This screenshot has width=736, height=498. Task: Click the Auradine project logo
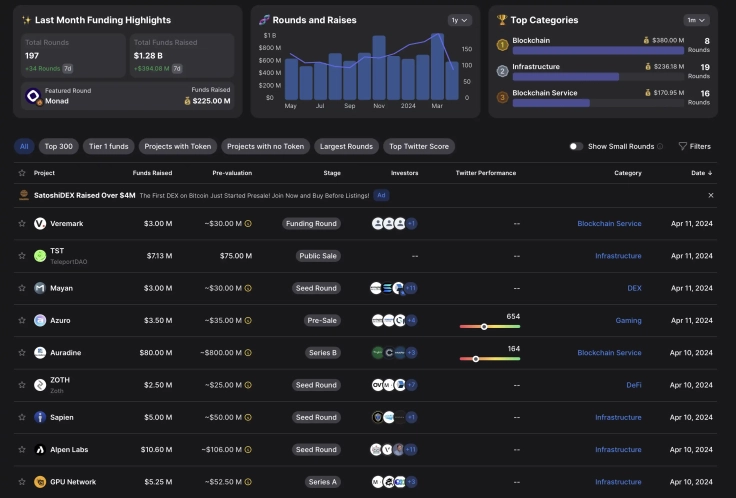(x=40, y=353)
